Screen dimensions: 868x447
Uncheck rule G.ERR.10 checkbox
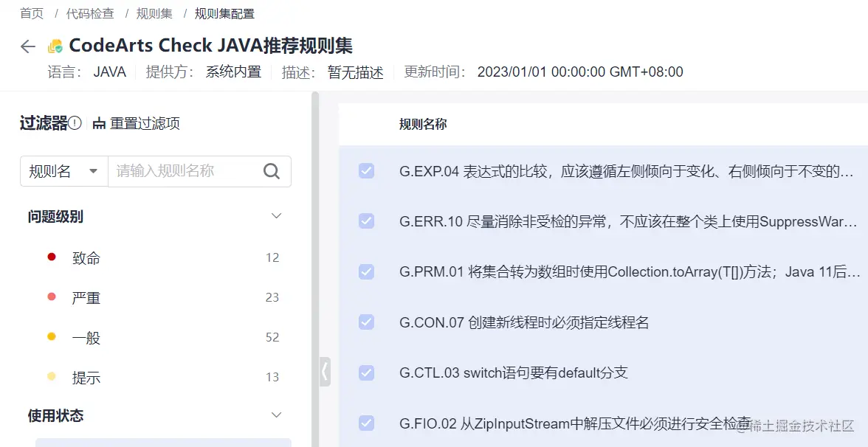366,221
